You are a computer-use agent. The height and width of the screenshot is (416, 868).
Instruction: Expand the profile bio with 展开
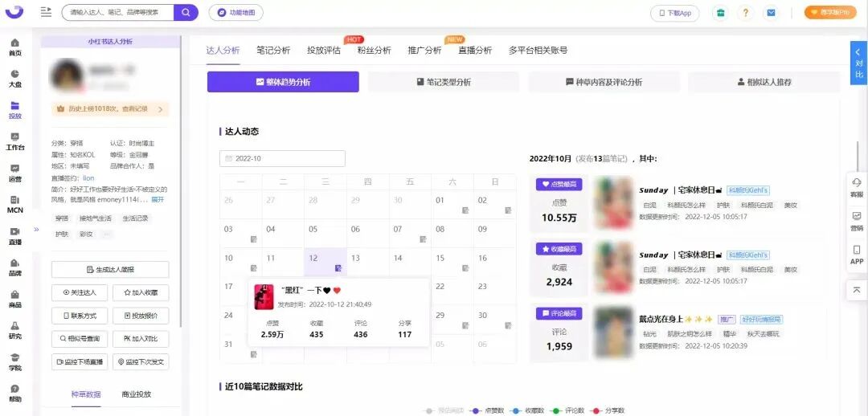coord(158,199)
